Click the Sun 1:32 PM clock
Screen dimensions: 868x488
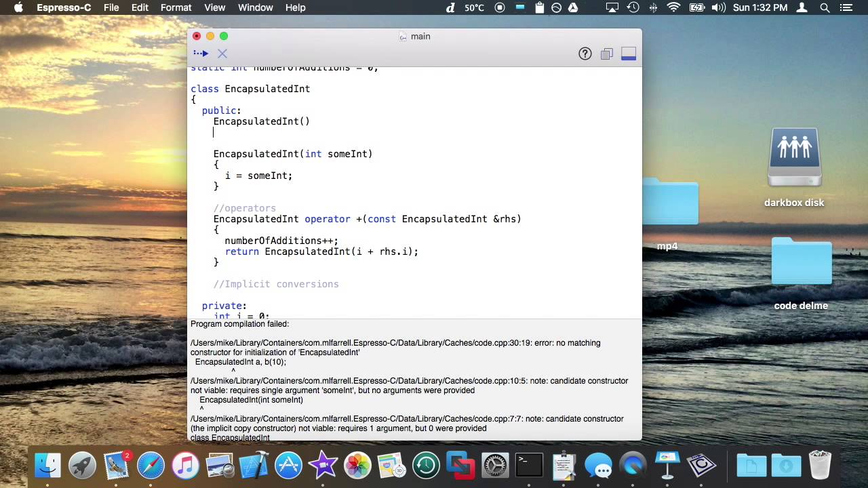[760, 7]
